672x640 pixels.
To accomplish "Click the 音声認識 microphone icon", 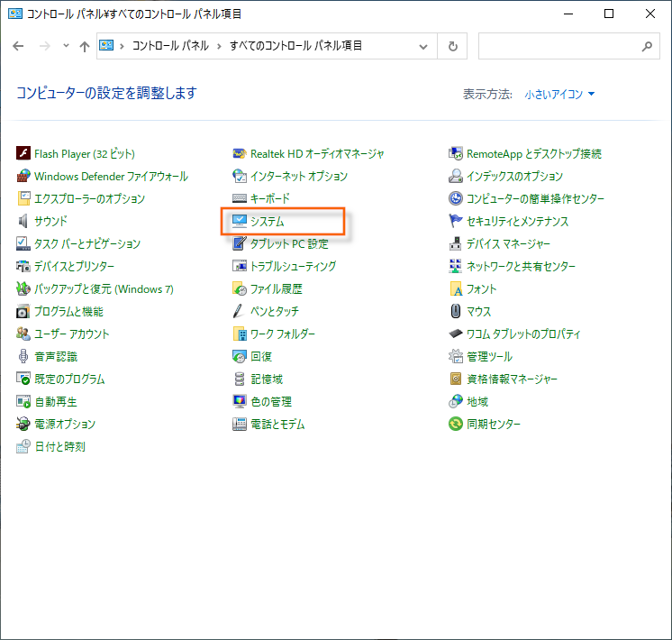I will [x=23, y=356].
